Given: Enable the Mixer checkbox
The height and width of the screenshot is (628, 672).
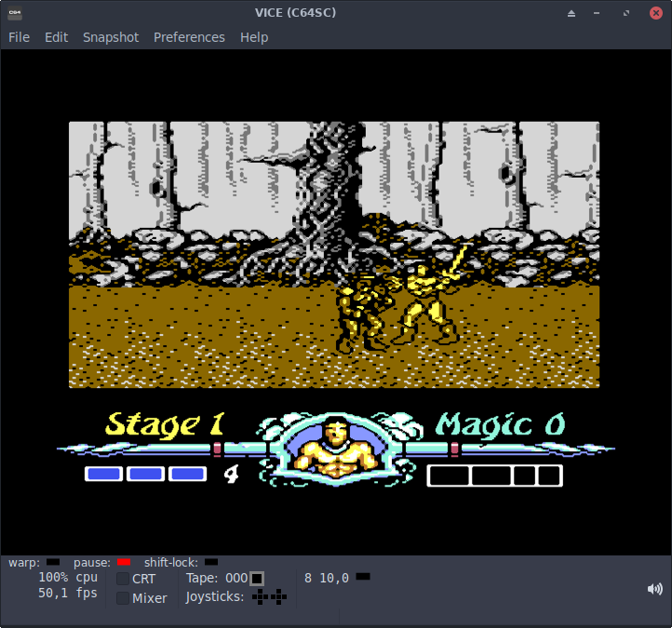Looking at the screenshot, I should 123,598.
